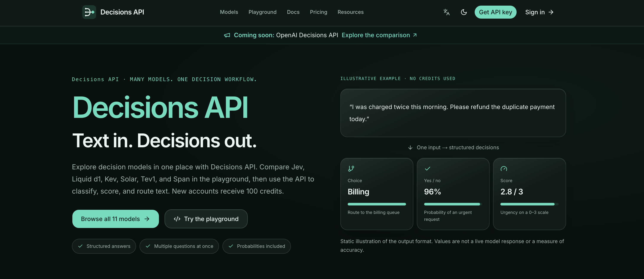Click the Billing choice progress bar
644x279 pixels.
coord(376,204)
